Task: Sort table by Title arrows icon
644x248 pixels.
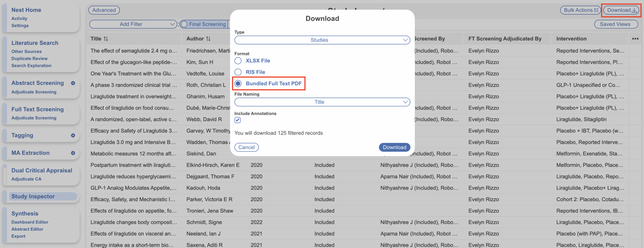Action: (106, 39)
